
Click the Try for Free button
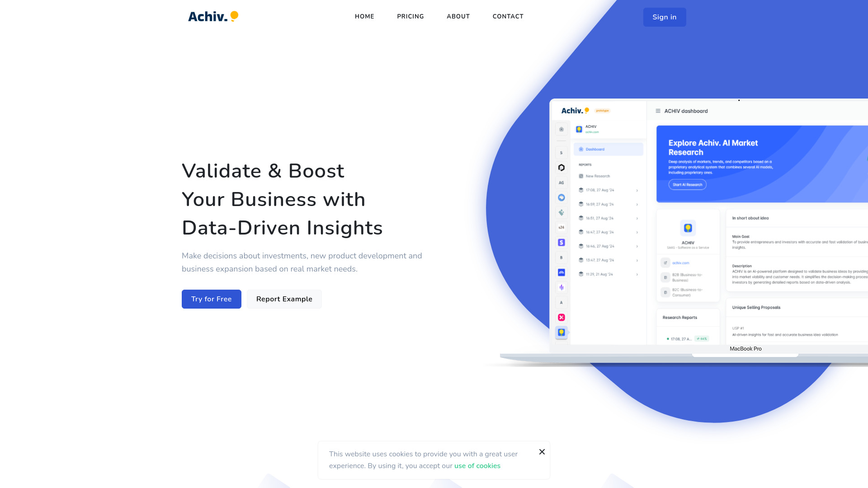[211, 299]
